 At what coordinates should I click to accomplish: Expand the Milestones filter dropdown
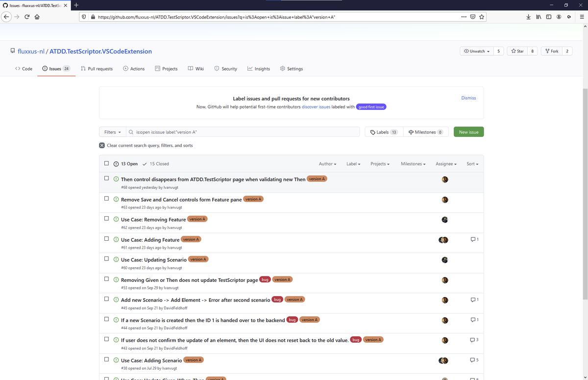(413, 164)
